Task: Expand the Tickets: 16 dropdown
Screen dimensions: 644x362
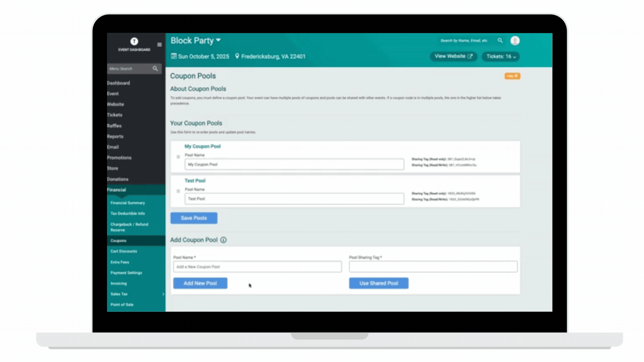Action: [x=501, y=56]
